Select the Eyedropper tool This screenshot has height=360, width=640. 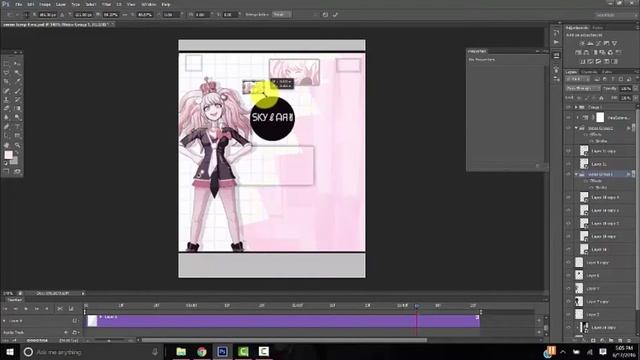tap(18, 82)
